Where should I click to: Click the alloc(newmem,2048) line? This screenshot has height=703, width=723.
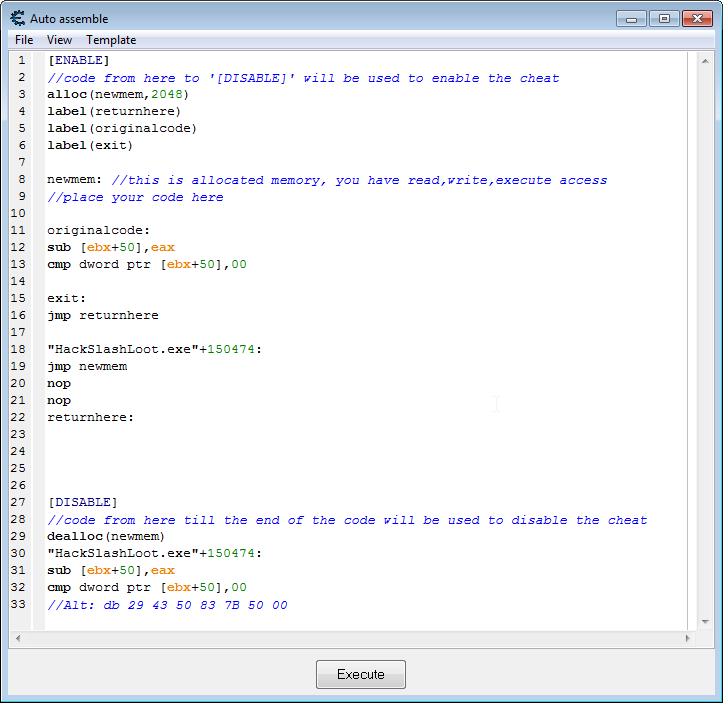pos(118,95)
